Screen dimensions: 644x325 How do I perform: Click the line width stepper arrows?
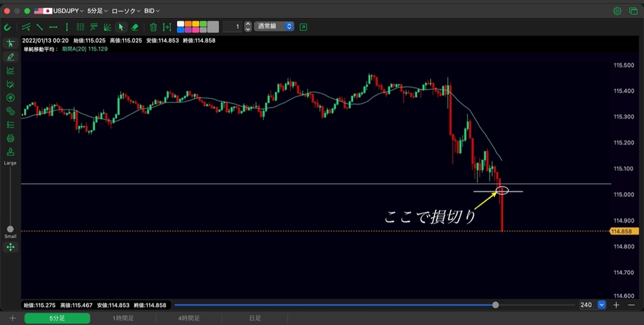click(x=248, y=26)
